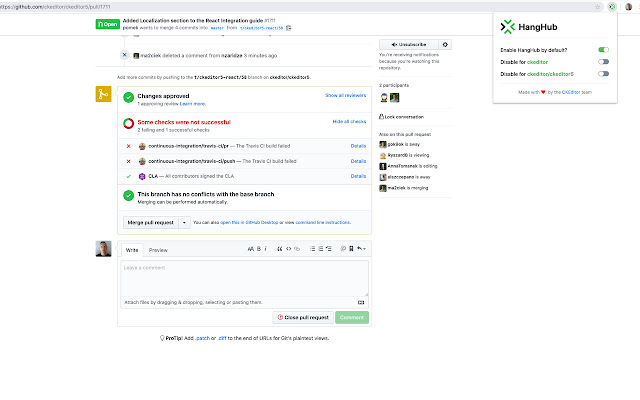Click 'ma2ciek is merging' entry

(x=404, y=188)
